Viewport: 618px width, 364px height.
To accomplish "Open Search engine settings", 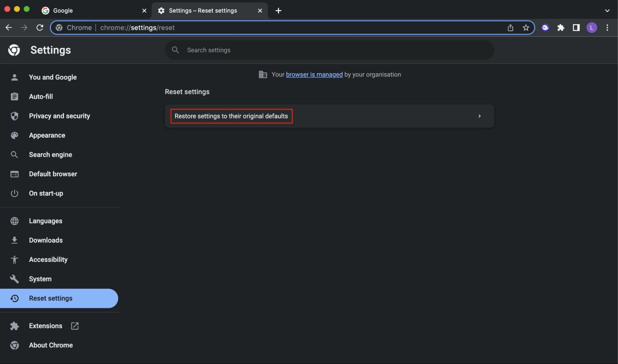I will pyautogui.click(x=59, y=154).
